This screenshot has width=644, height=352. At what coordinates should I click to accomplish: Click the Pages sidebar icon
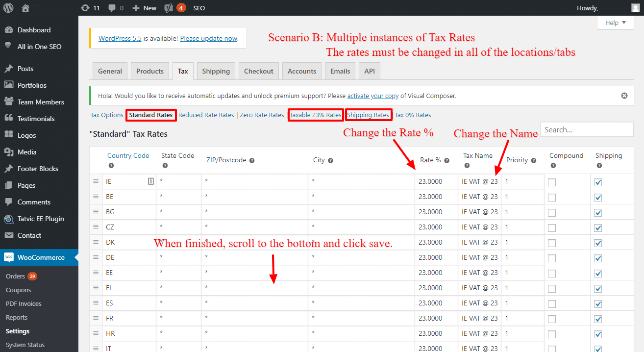(x=9, y=185)
